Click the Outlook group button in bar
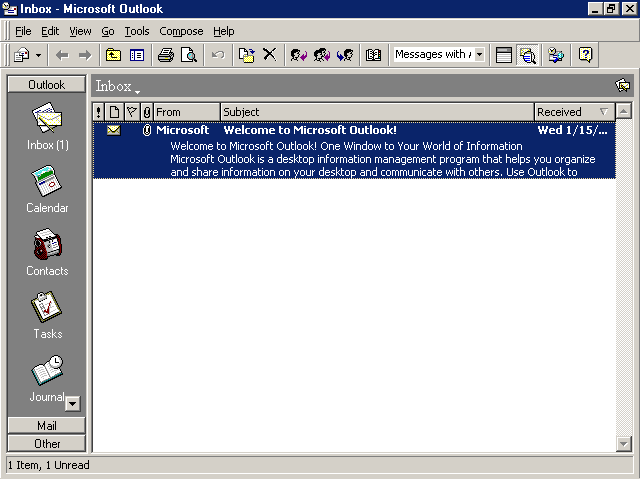Viewport: 640px width, 480px height. [47, 84]
